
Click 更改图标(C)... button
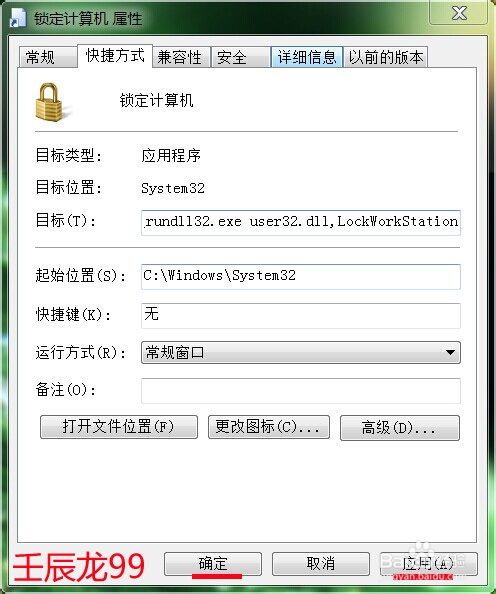(269, 427)
